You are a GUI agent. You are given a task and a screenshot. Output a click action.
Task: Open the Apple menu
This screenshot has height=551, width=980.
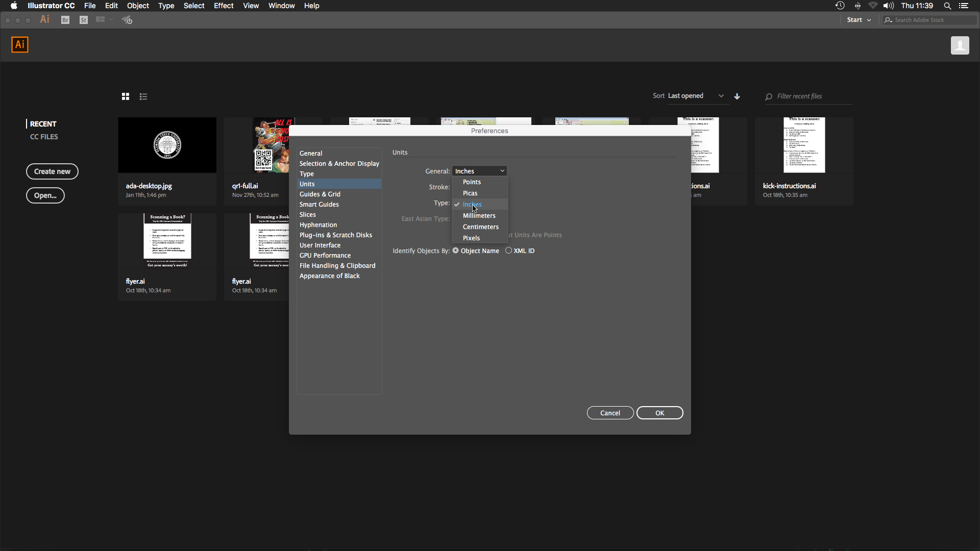[14, 6]
